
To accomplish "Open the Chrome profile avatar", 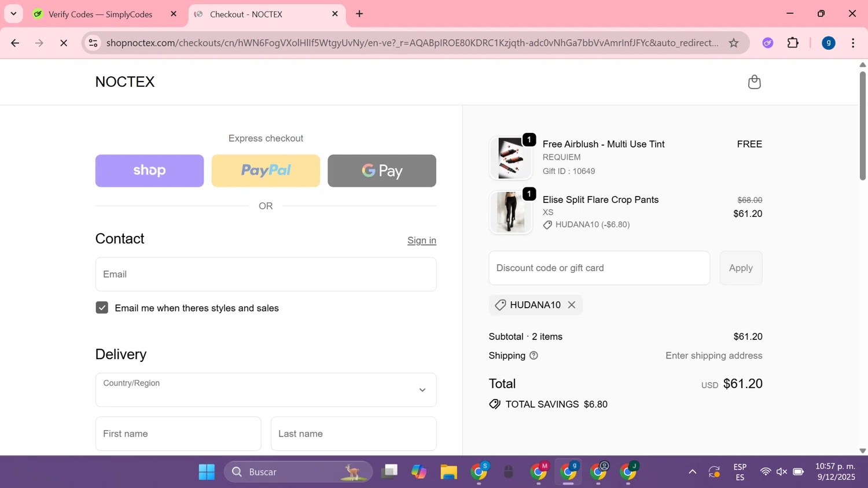I will pyautogui.click(x=829, y=43).
